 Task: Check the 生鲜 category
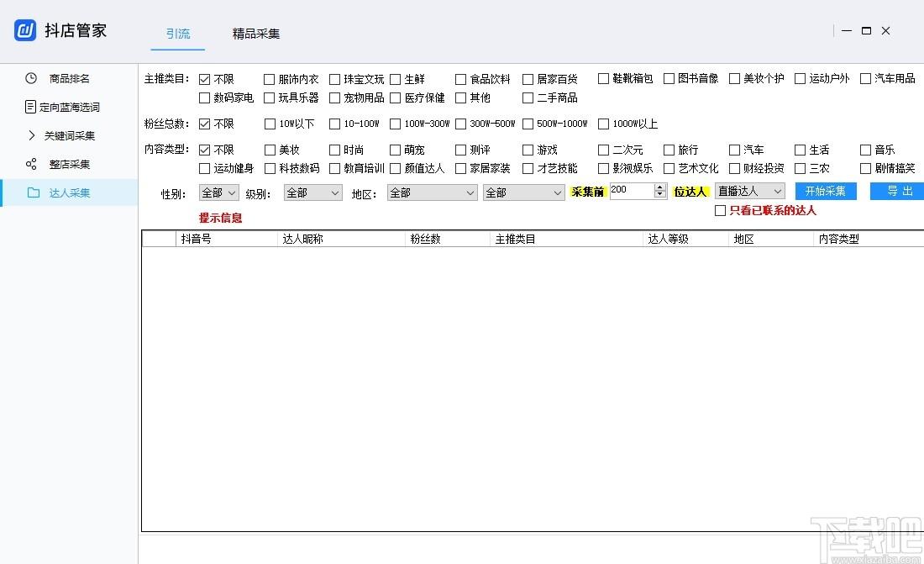pyautogui.click(x=396, y=79)
